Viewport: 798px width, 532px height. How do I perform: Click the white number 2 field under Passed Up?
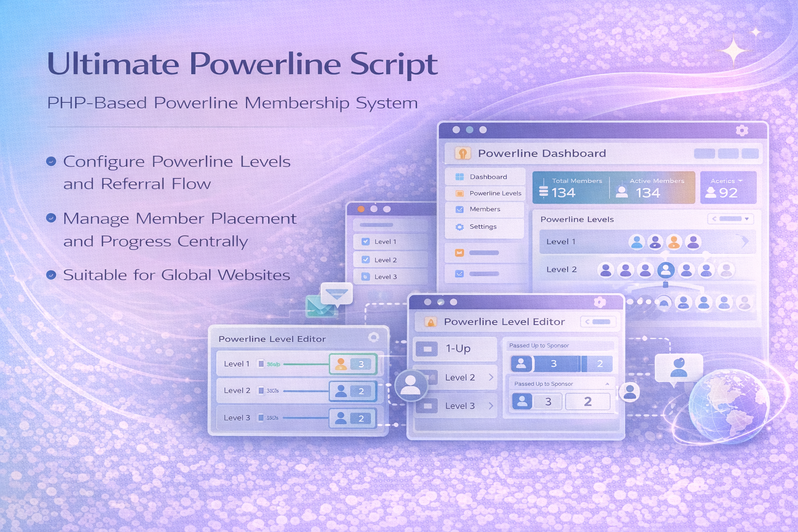pyautogui.click(x=587, y=402)
